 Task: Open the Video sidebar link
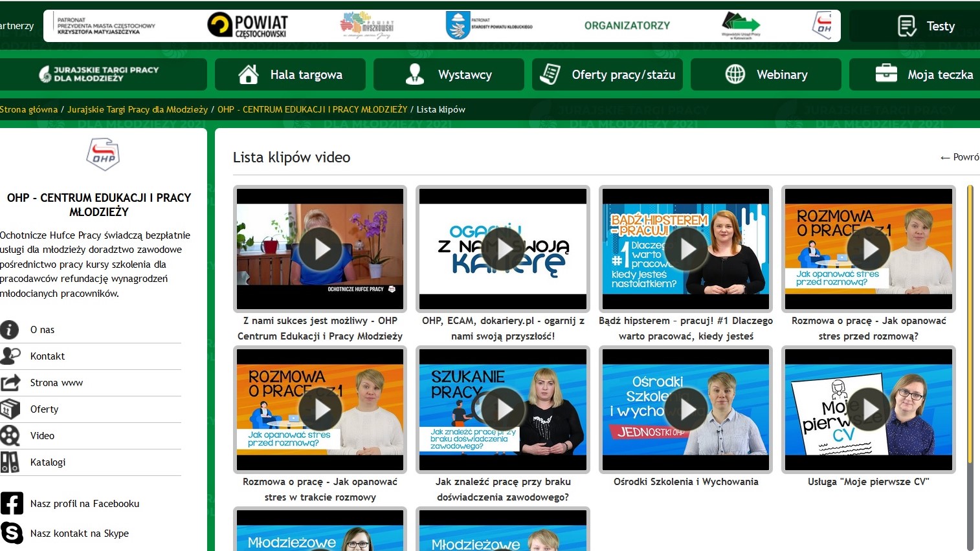tap(42, 436)
